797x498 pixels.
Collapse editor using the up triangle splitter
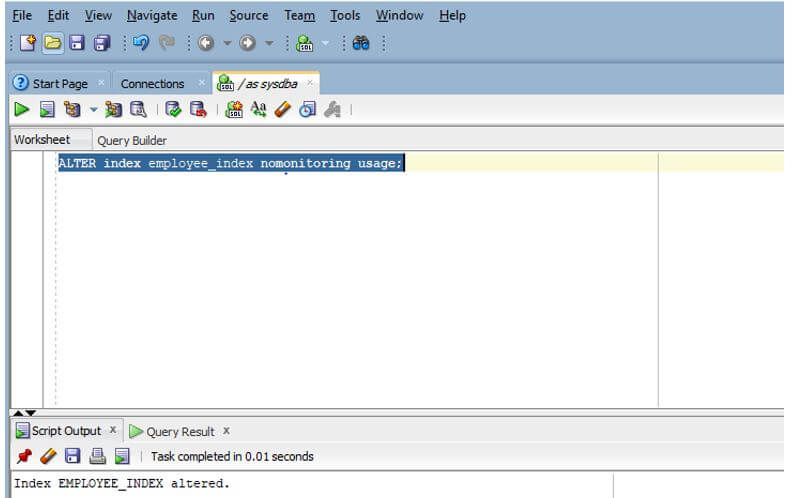point(18,413)
